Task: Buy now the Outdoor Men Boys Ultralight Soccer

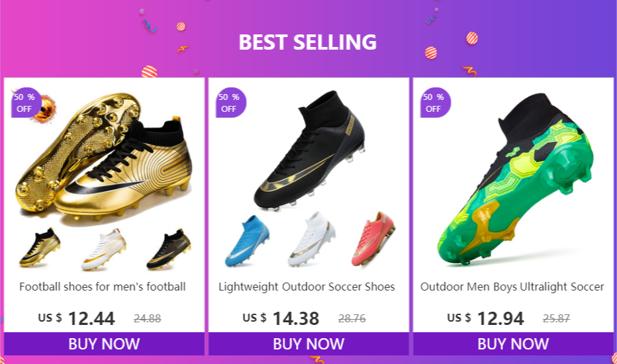Action: (x=513, y=344)
